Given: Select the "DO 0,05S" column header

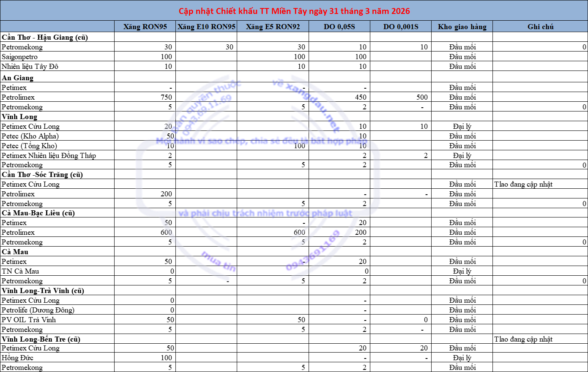Looking at the screenshot, I should pos(339,27).
